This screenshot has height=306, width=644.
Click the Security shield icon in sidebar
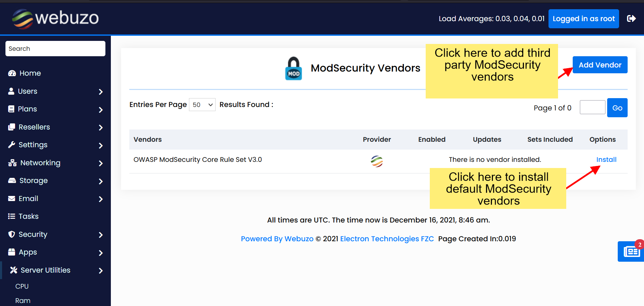coord(12,234)
